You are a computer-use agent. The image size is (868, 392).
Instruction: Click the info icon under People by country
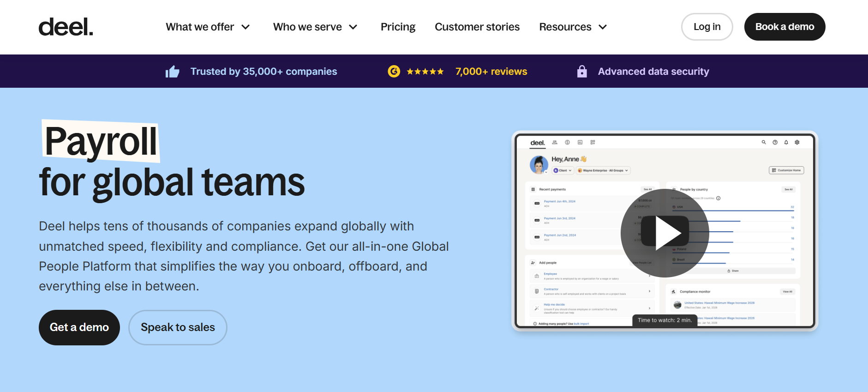(x=718, y=199)
